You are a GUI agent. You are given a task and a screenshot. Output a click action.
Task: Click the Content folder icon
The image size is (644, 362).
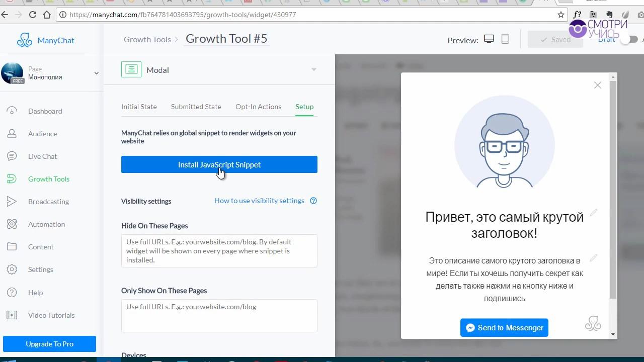tap(12, 246)
